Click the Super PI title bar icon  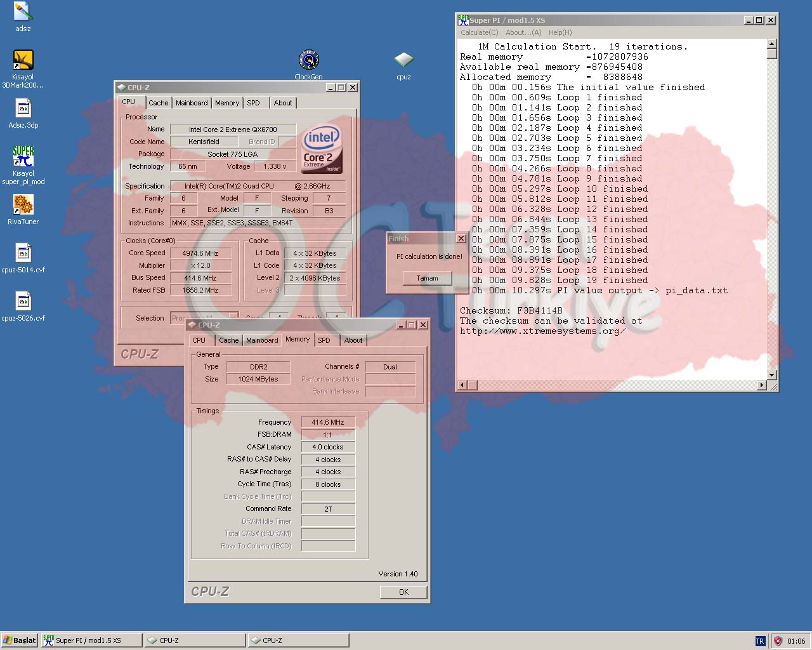coord(464,20)
